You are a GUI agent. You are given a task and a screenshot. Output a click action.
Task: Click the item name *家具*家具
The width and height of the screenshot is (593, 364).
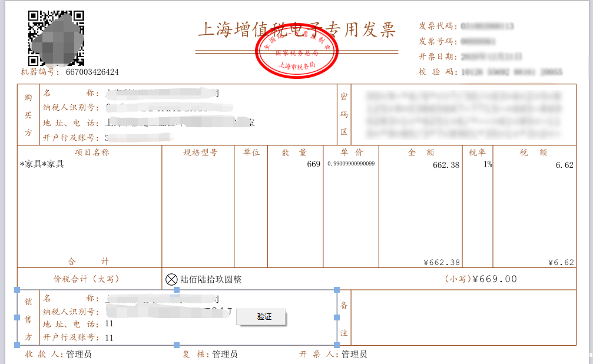pos(42,165)
